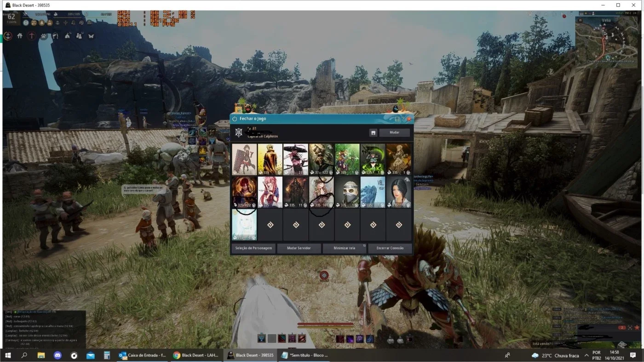Select the green forest archer character portrait

347,159
